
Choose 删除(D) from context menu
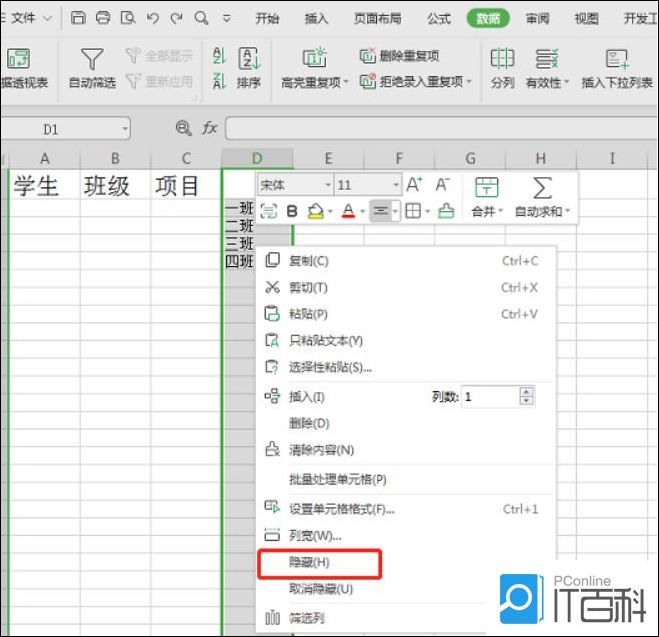click(406, 423)
